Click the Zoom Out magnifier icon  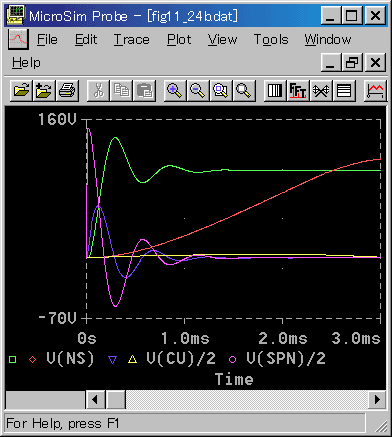pyautogui.click(x=198, y=91)
